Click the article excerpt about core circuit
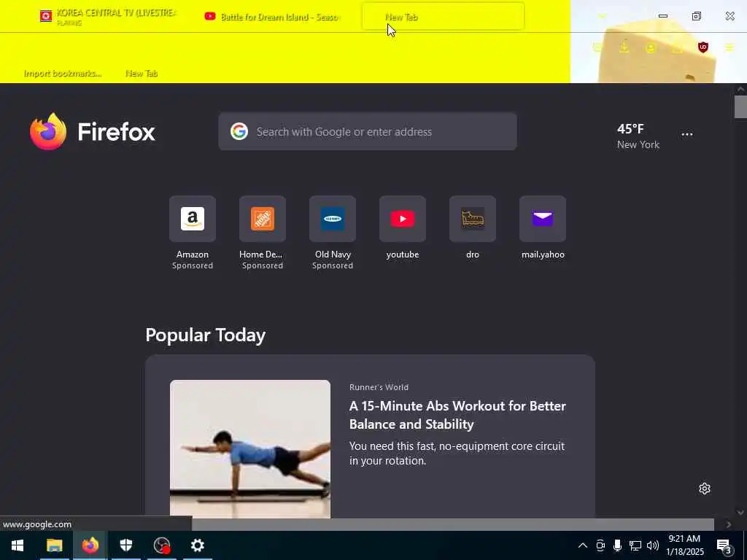 point(457,454)
